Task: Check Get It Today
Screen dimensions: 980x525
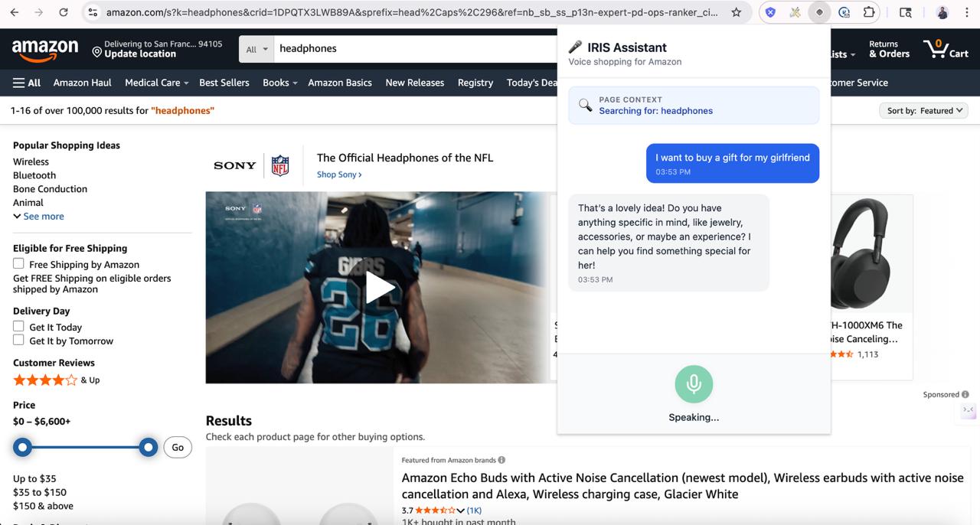Action: (18, 326)
